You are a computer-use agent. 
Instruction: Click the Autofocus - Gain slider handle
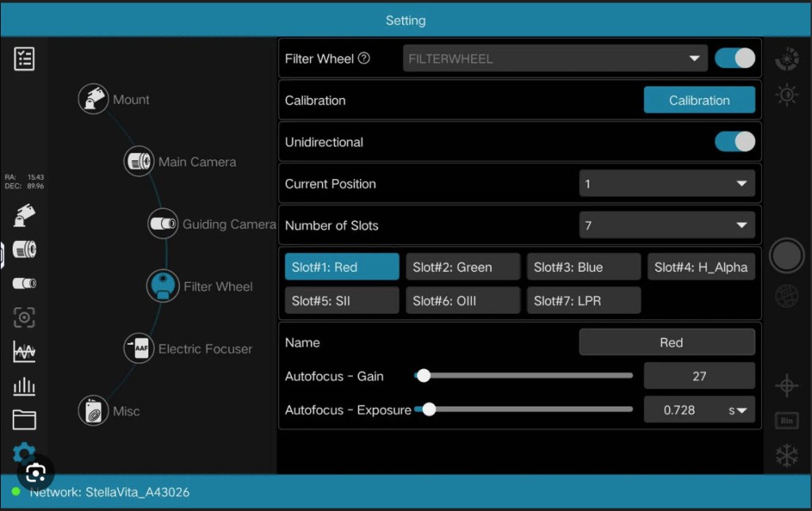pyautogui.click(x=423, y=376)
